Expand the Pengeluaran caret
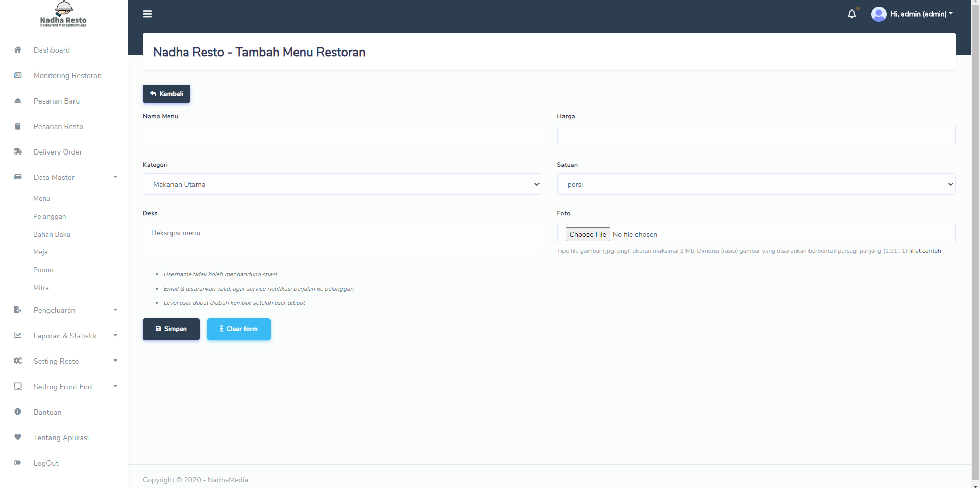Viewport: 980px width, 488px height. 115,310
